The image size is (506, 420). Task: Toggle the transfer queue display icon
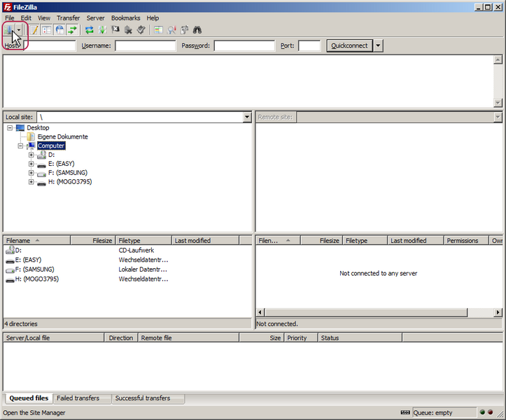[x=73, y=30]
